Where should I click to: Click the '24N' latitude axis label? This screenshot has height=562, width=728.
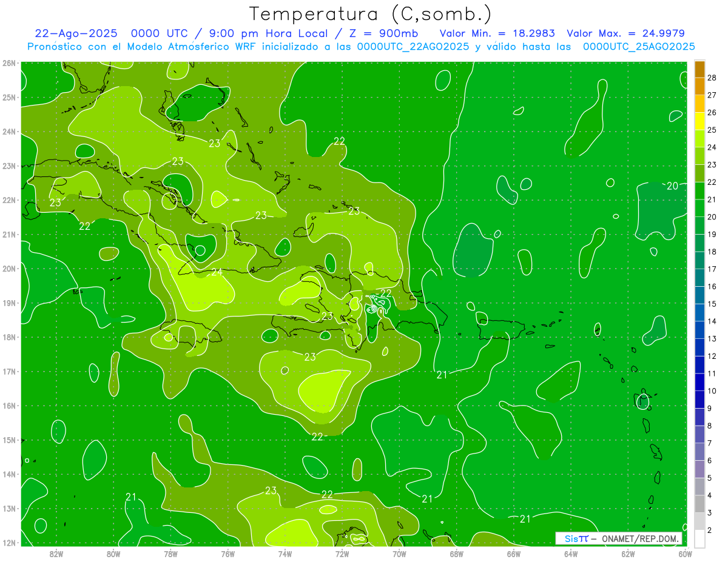[x=8, y=132]
